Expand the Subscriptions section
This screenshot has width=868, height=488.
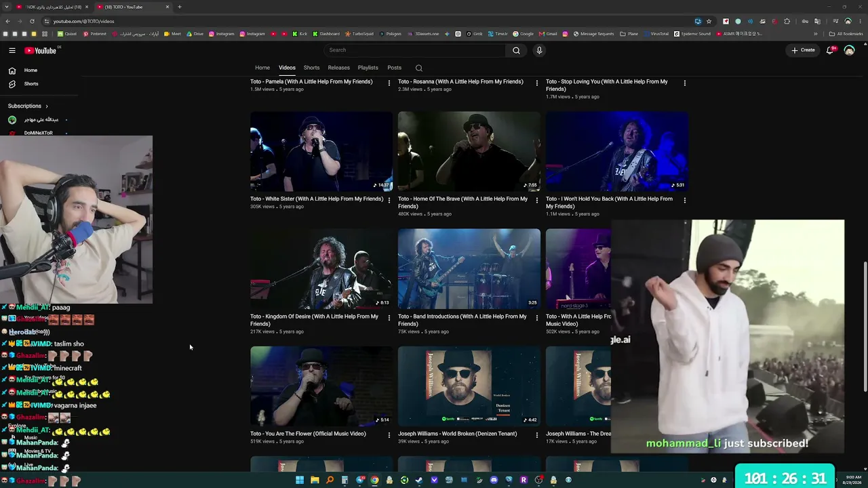[28, 106]
